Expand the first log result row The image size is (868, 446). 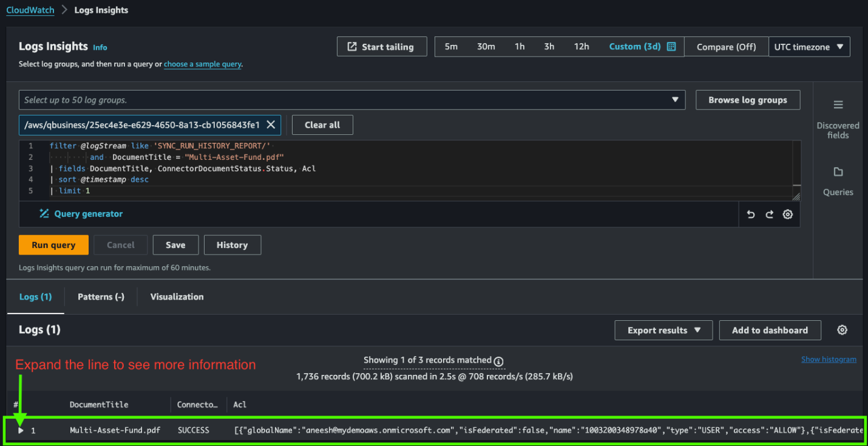[x=21, y=430]
